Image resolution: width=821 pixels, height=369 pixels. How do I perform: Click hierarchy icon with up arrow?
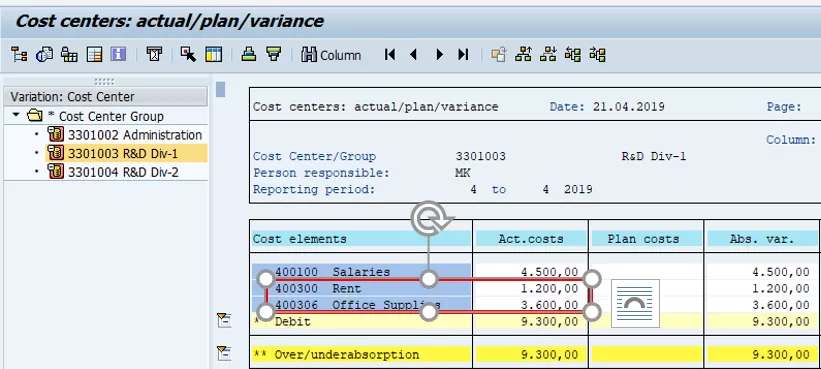point(523,54)
